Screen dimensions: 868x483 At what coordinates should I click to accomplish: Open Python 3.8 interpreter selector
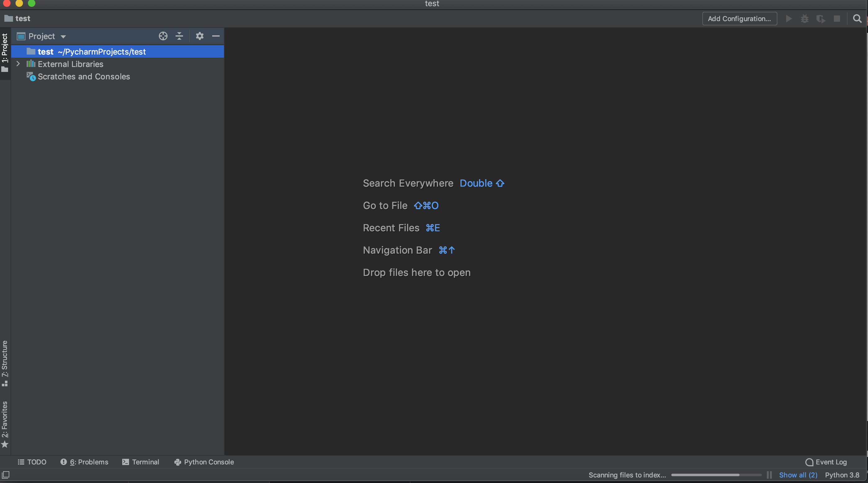click(x=842, y=475)
